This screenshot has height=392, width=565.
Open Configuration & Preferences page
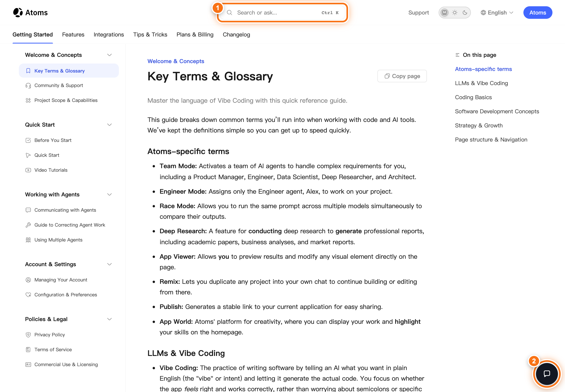coord(66,295)
